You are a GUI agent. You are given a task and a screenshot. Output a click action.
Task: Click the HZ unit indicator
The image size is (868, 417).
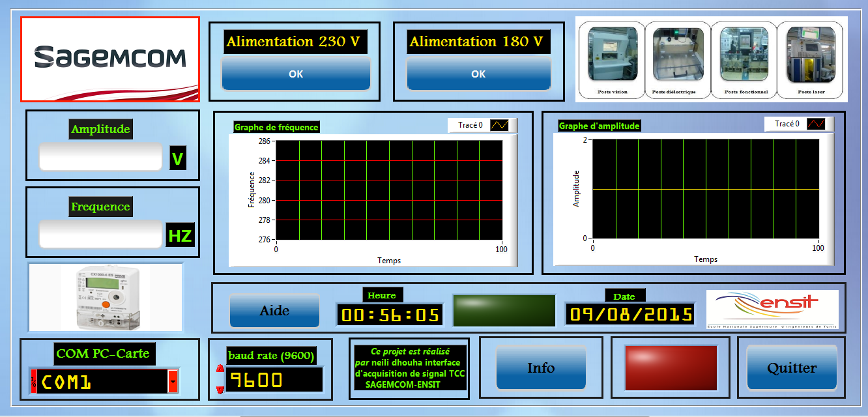180,235
